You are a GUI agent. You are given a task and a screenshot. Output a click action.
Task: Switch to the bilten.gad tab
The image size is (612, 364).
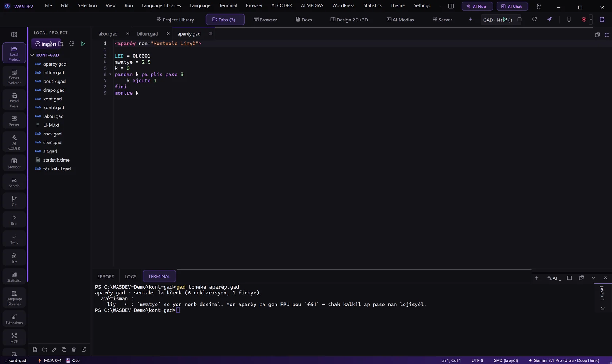pyautogui.click(x=148, y=34)
